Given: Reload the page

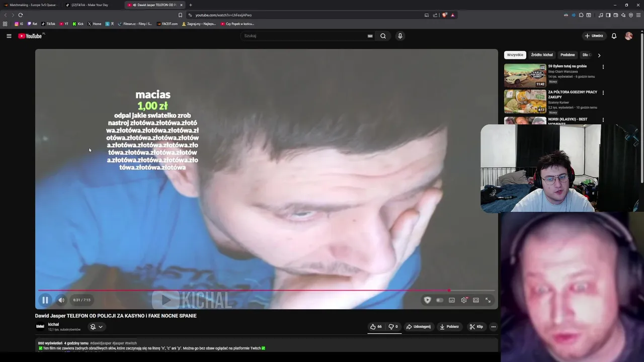Looking at the screenshot, I should click(x=20, y=15).
